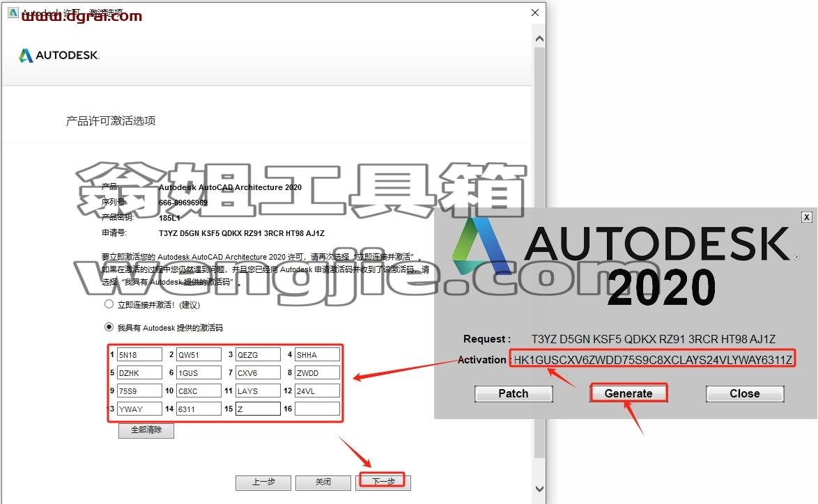818x504 pixels.
Task: Select the 我具有 Autodesk 提供的激活码 radio option
Action: click(109, 327)
